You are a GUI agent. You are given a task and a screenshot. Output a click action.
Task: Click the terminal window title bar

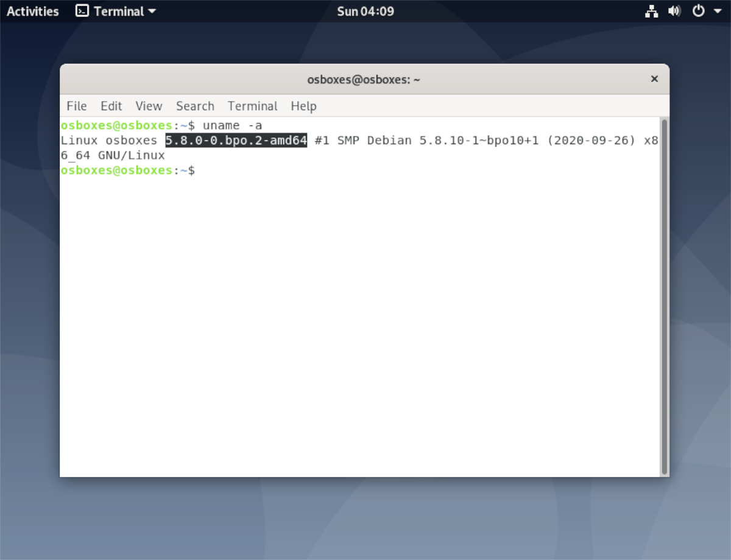pos(364,79)
